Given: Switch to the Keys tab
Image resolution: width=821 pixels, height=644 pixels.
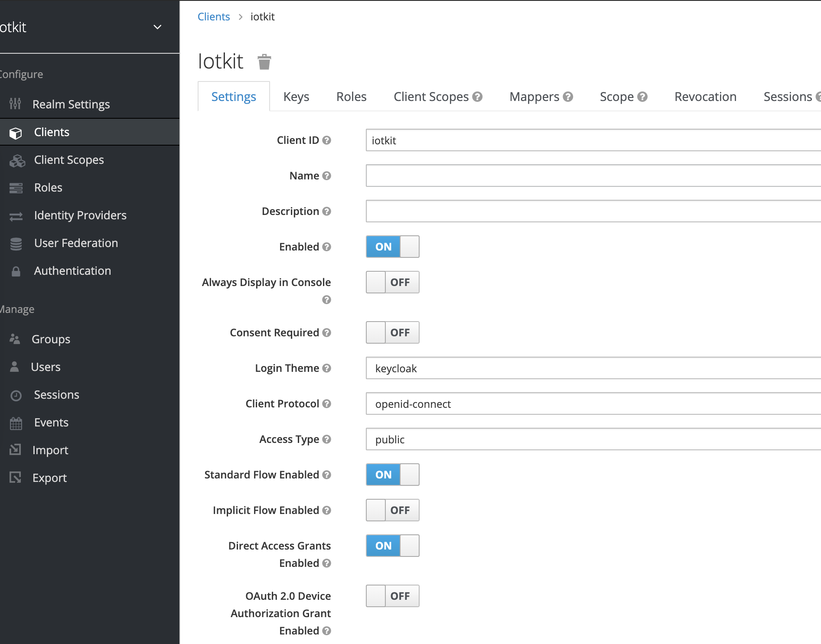Looking at the screenshot, I should 296,97.
